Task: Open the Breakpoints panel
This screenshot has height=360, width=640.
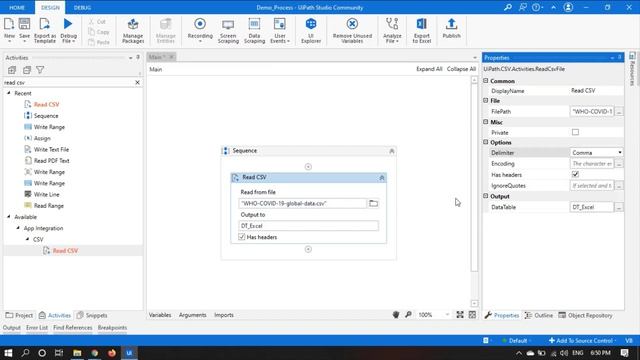Action: click(x=112, y=328)
